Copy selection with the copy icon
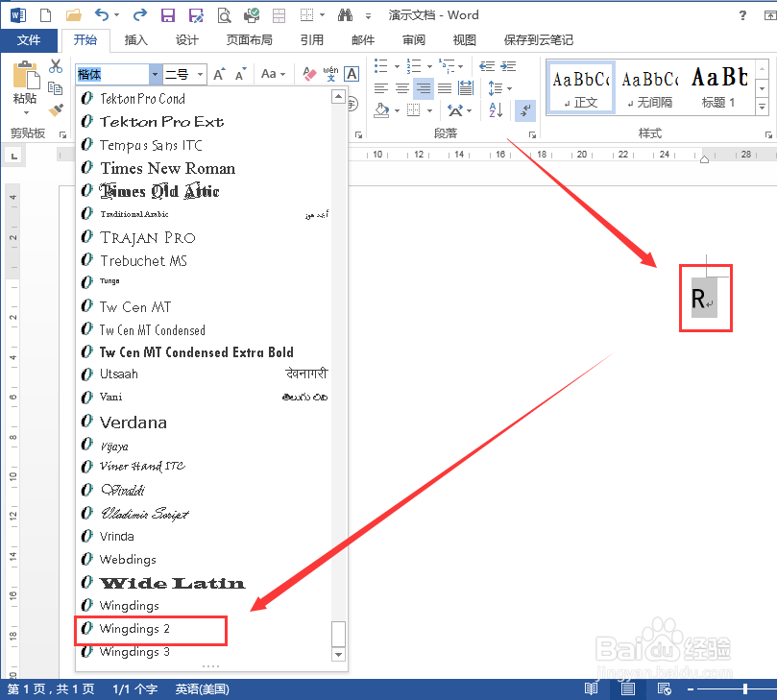The height and width of the screenshot is (700, 777). tap(56, 88)
